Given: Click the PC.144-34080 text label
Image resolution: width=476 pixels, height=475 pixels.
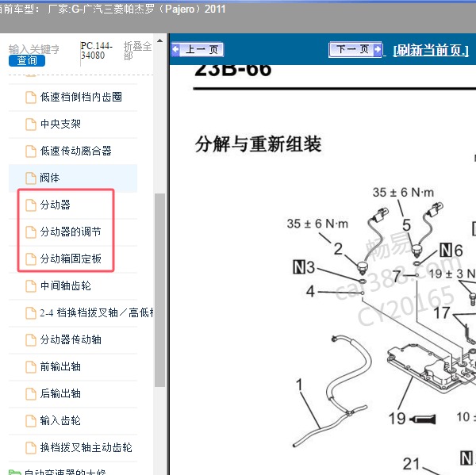Looking at the screenshot, I should click(97, 51).
